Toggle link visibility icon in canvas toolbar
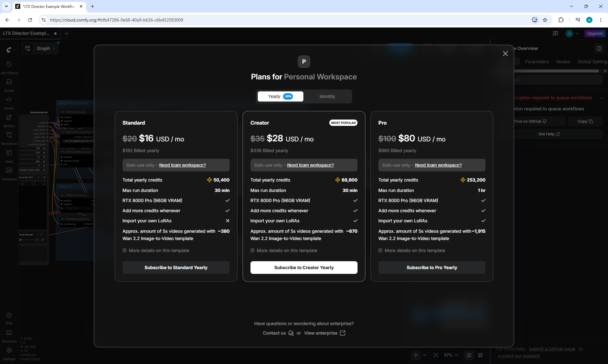 [480, 355]
